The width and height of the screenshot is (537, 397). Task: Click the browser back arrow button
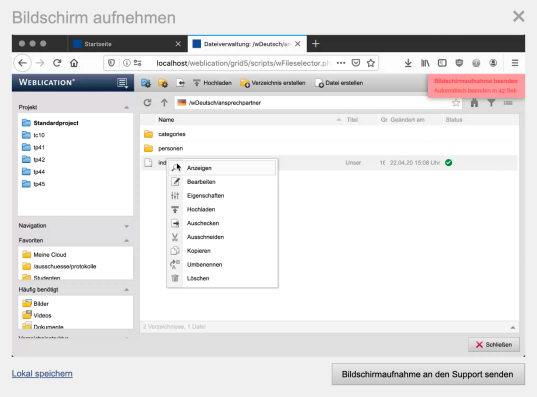(23, 63)
